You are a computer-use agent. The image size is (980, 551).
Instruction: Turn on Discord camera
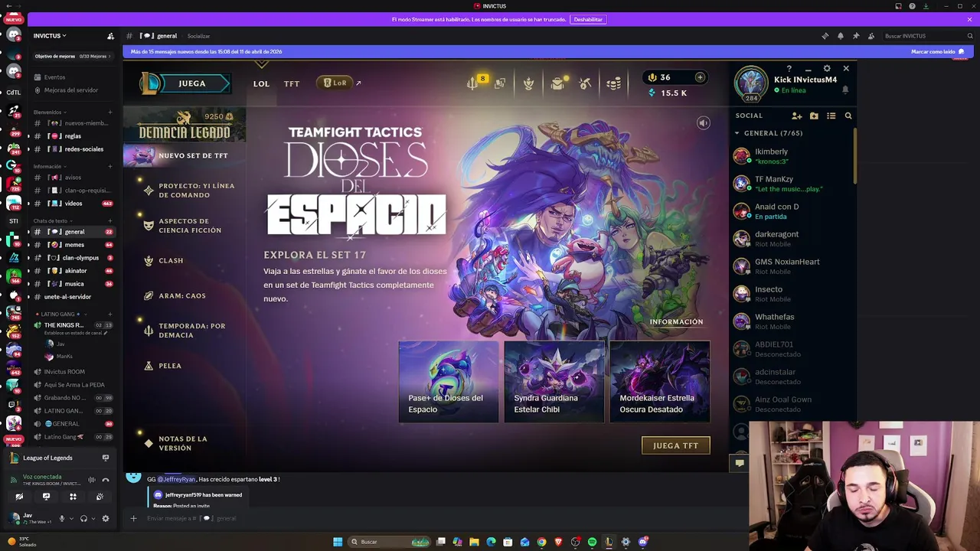click(19, 497)
